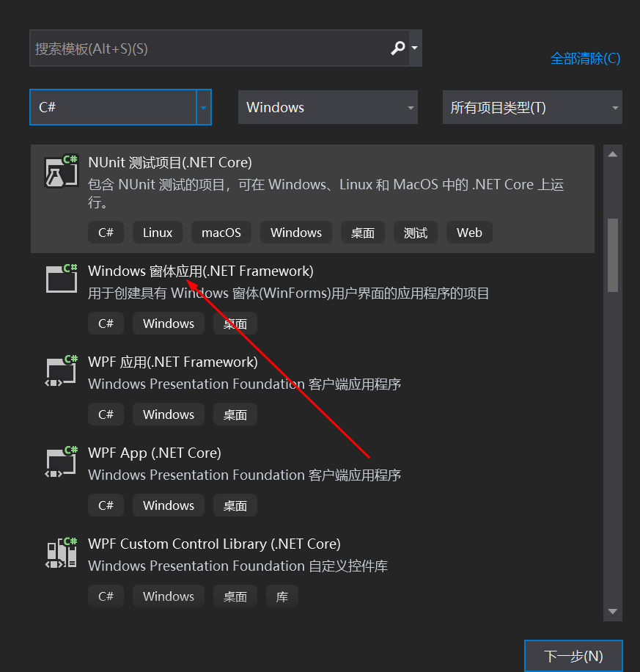This screenshot has width=640, height=672.
Task: Open the Windows platform filter dropdown
Action: 328,107
